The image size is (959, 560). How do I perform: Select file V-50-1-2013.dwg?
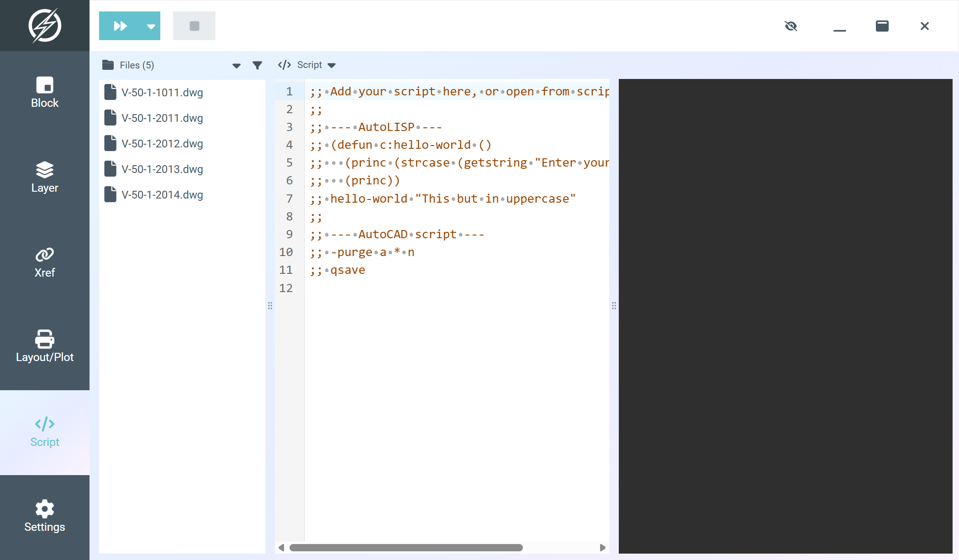tap(182, 169)
